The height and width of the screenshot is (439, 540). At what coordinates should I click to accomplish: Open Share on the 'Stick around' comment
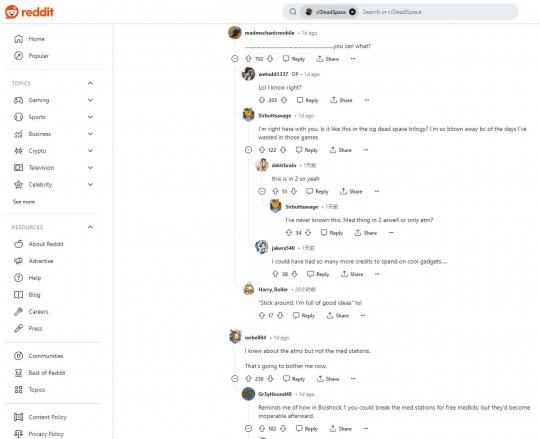pyautogui.click(x=338, y=315)
